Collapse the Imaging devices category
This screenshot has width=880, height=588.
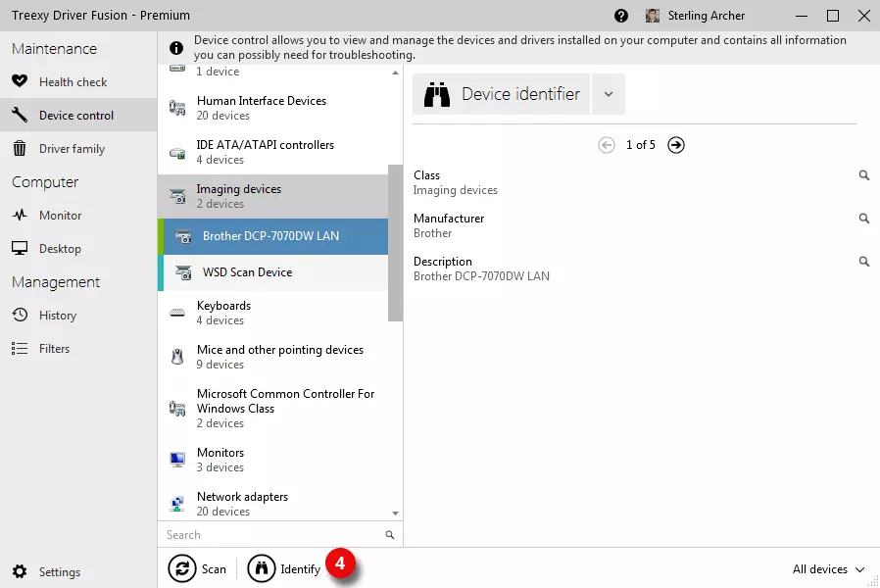pyautogui.click(x=272, y=196)
